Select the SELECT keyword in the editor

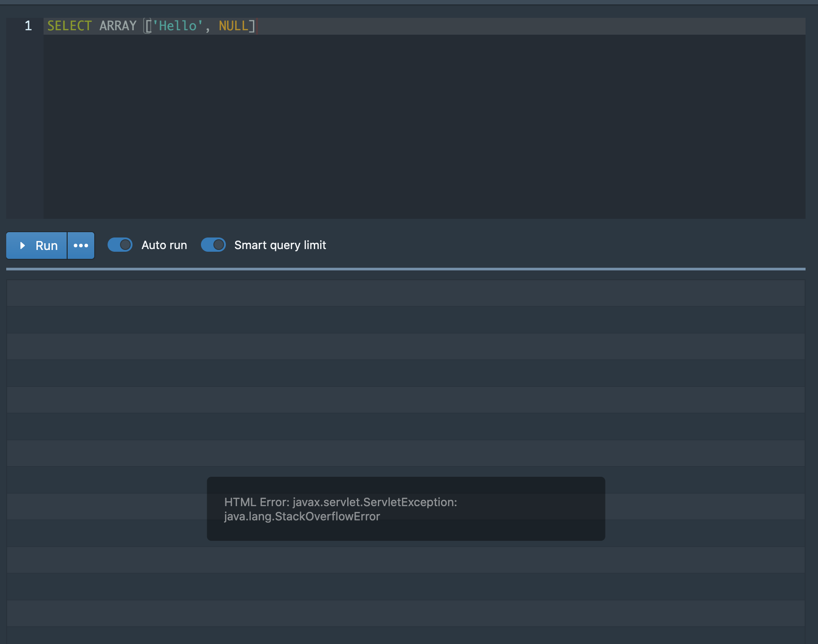[x=69, y=26]
